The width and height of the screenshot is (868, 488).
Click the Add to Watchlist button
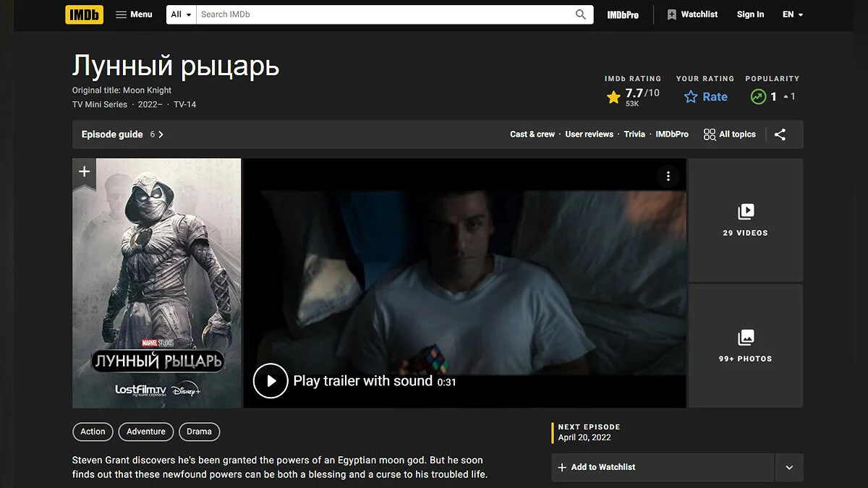coord(663,467)
